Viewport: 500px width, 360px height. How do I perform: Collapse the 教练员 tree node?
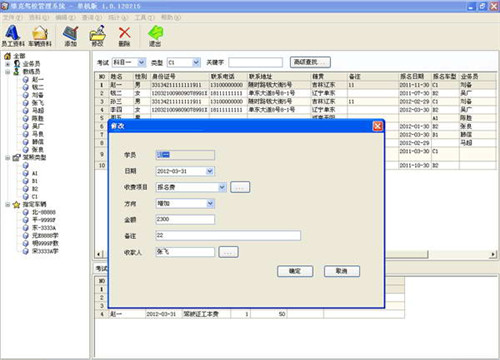7,72
